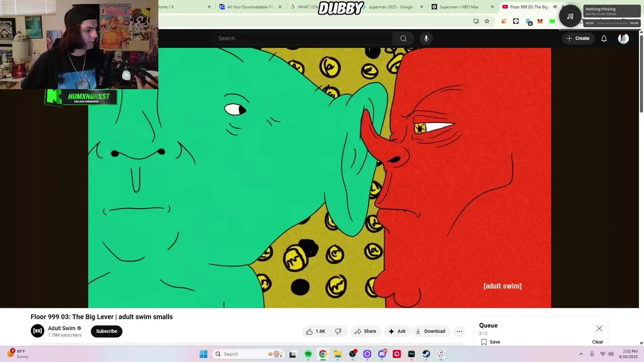Open the Windows Start menu

tap(203, 354)
